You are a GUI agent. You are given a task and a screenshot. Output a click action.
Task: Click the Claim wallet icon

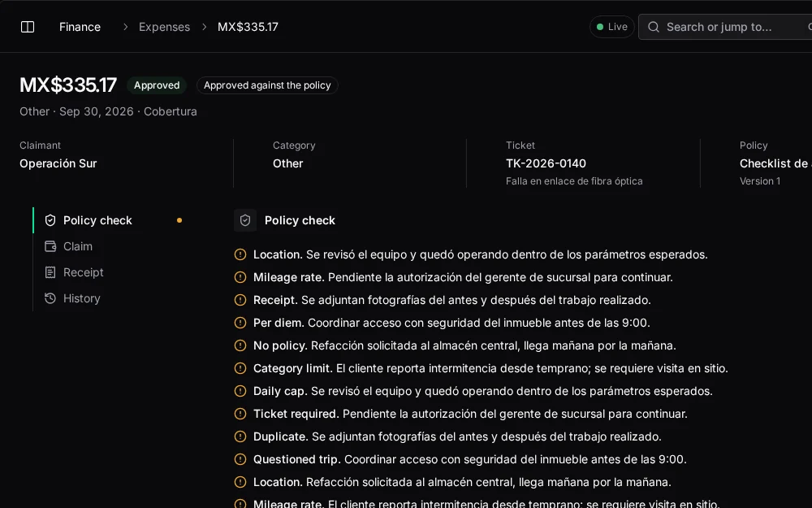tap(50, 246)
